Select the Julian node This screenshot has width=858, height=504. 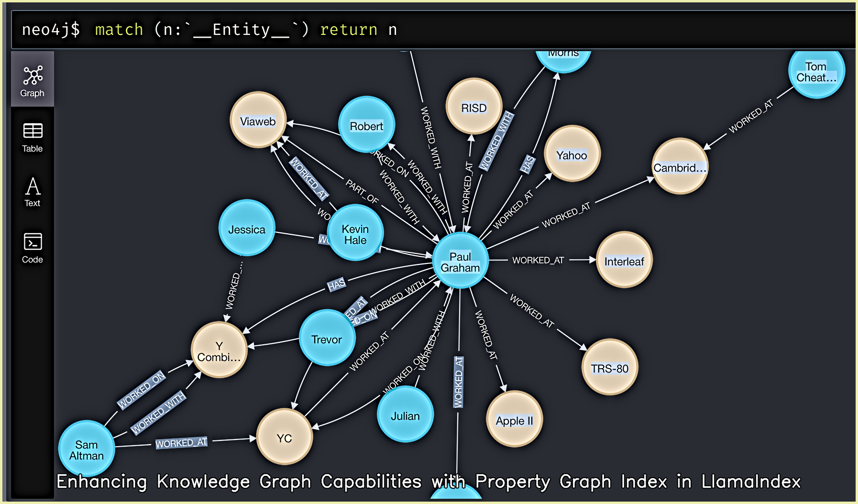tap(405, 415)
